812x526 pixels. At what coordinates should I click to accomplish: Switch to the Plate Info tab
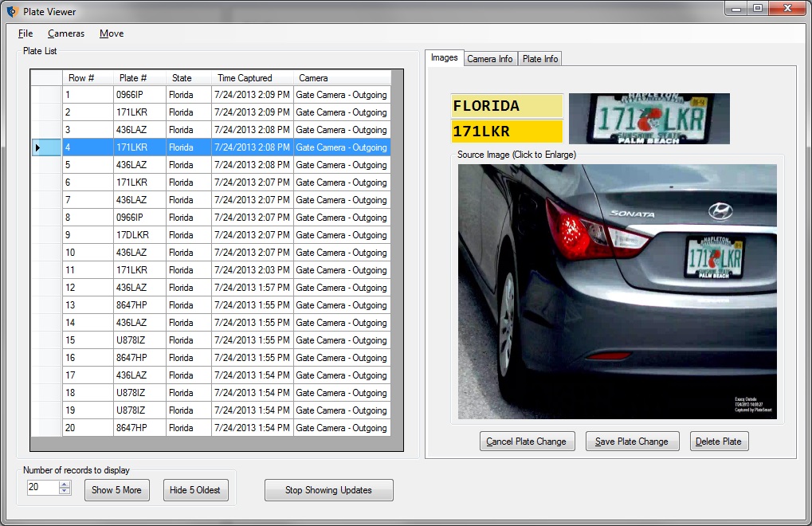point(539,57)
